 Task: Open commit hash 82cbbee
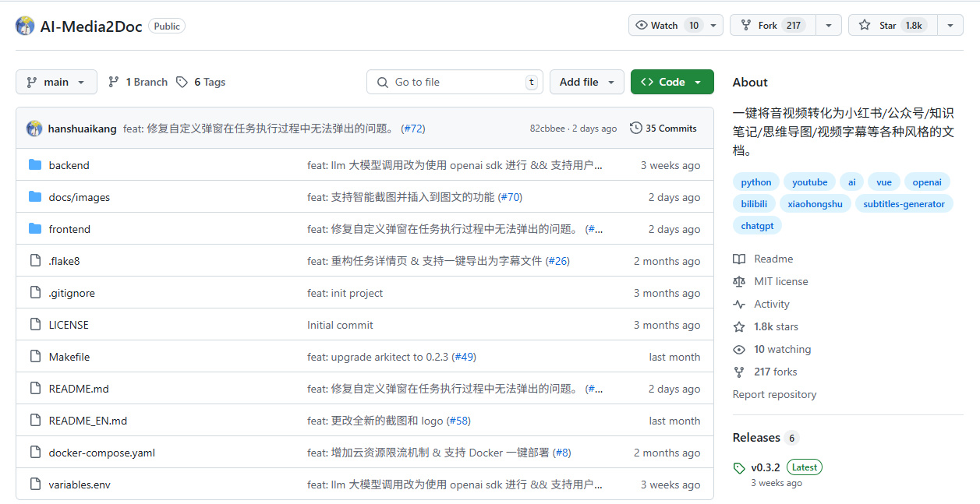click(x=547, y=129)
